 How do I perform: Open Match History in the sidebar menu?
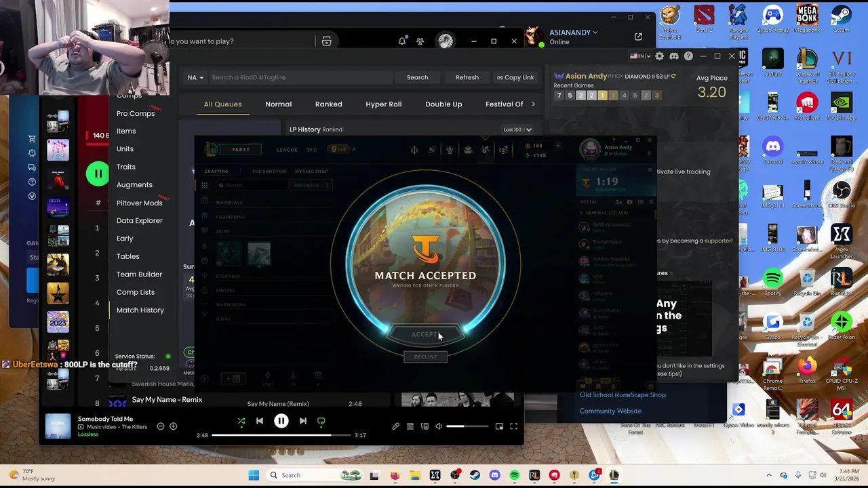coord(140,310)
